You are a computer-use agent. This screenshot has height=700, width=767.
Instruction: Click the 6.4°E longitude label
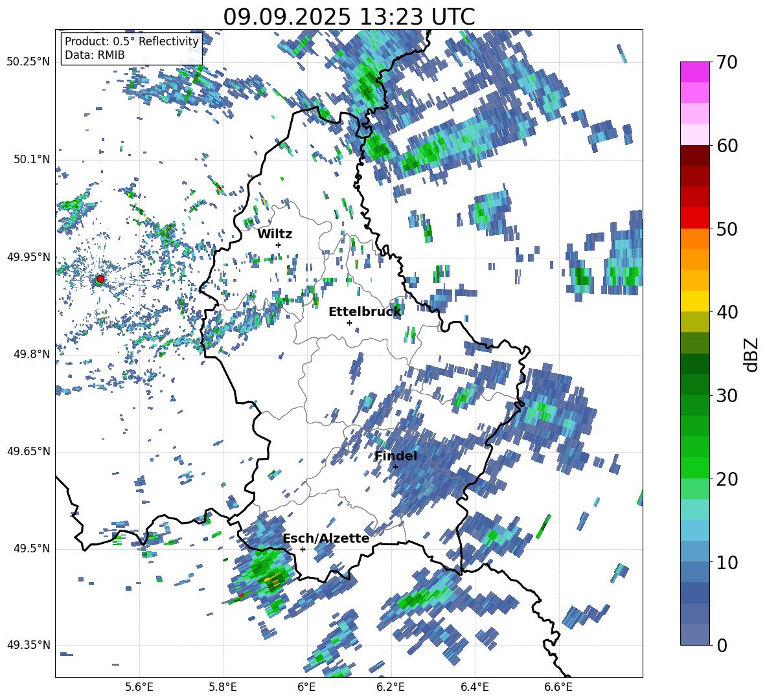[x=474, y=688]
